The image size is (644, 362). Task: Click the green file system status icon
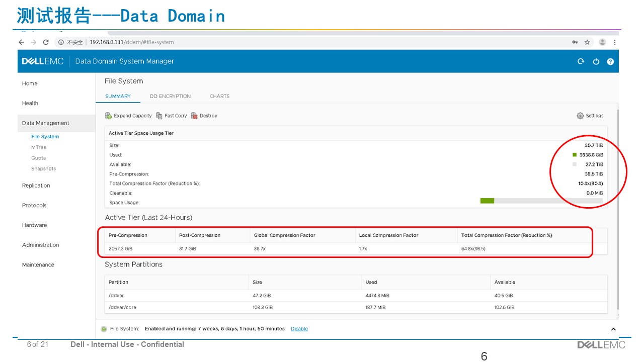pos(104,329)
